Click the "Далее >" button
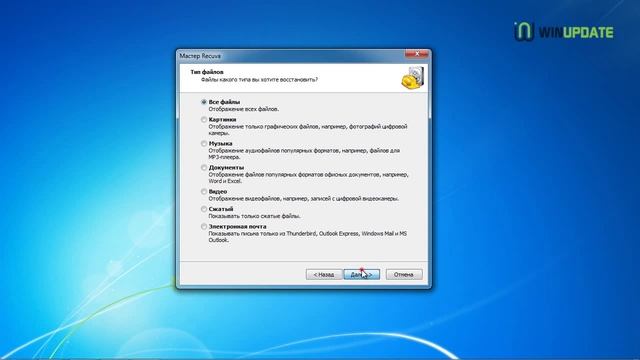The width and height of the screenshot is (640, 360). pyautogui.click(x=362, y=275)
